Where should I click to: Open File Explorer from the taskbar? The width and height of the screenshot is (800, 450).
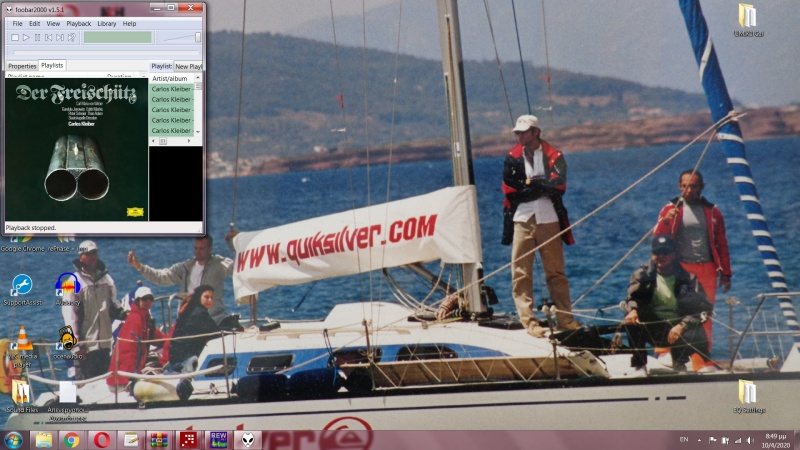(x=43, y=440)
